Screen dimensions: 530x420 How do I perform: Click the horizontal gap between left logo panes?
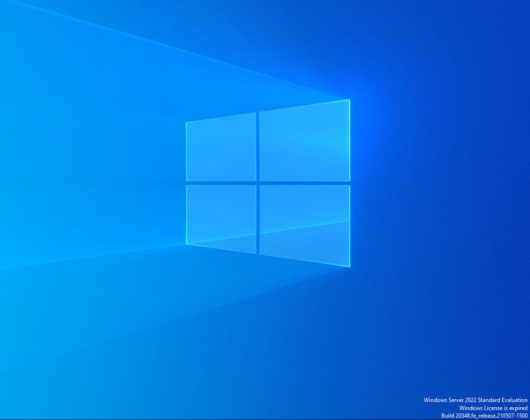pyautogui.click(x=221, y=183)
